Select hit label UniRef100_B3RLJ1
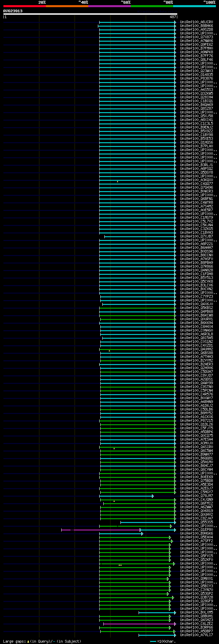Image resolution: width=219 pixels, height=644 pixels. [196, 165]
